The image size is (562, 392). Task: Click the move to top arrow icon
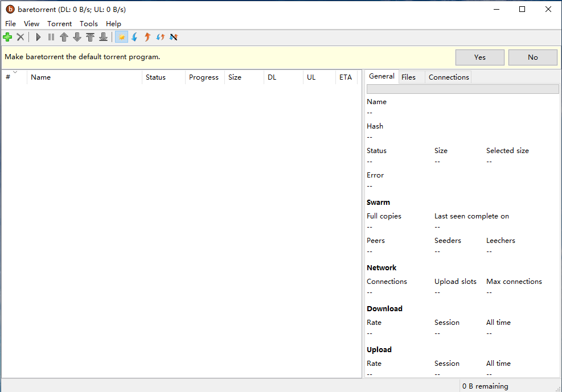click(x=91, y=37)
